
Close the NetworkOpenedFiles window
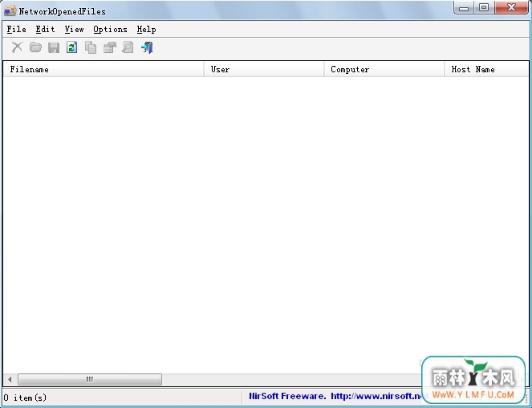[x=511, y=7]
